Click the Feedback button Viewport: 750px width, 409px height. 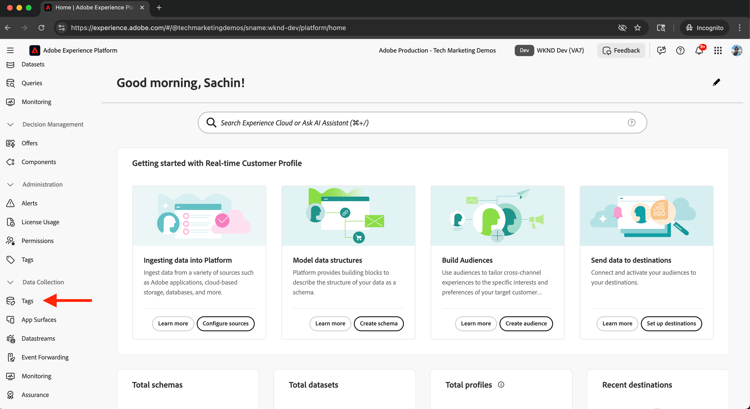point(621,50)
